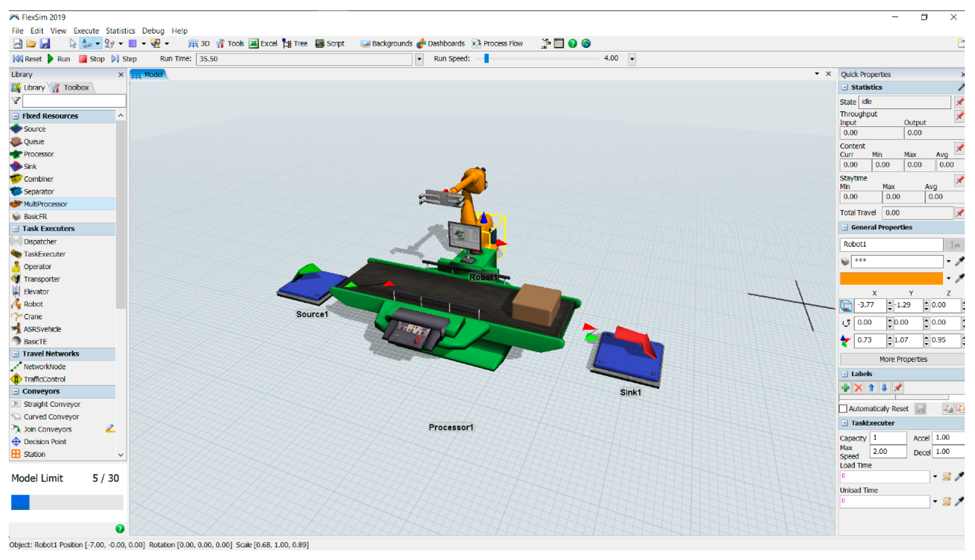The height and width of the screenshot is (560, 975).
Task: Collapse the Fixed Resources group
Action: [x=16, y=116]
